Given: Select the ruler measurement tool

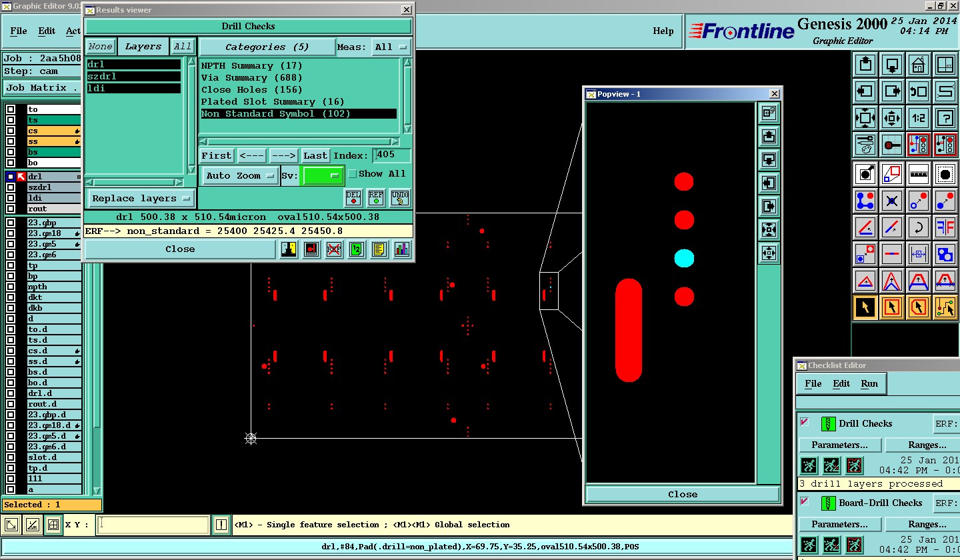Looking at the screenshot, I should (919, 175).
